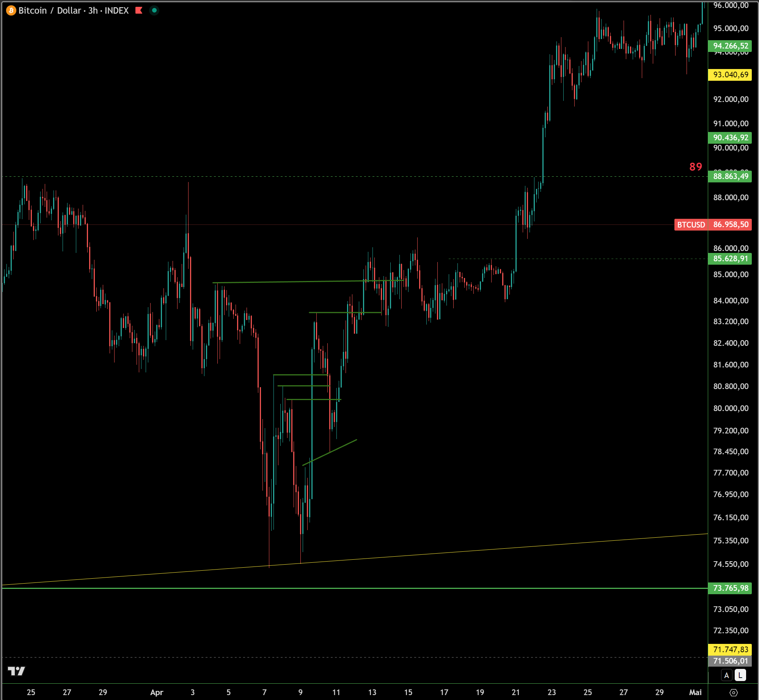
Task: Click the red 89 text annotation
Action: point(695,167)
